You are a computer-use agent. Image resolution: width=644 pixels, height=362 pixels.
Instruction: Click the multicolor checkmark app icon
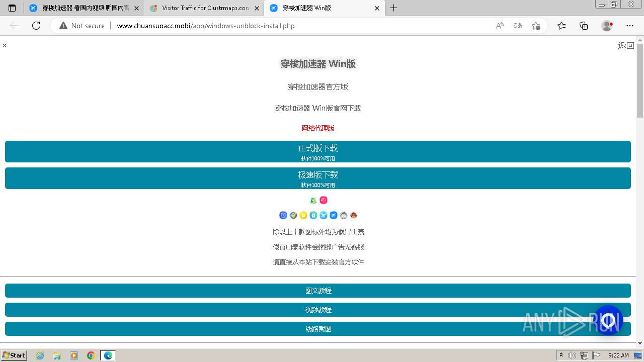pos(293,215)
